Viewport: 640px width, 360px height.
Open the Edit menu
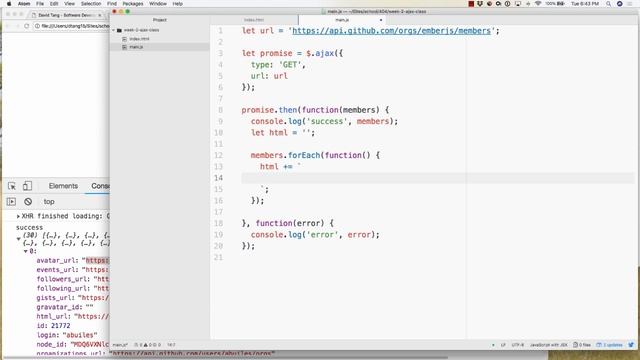pos(54,4)
